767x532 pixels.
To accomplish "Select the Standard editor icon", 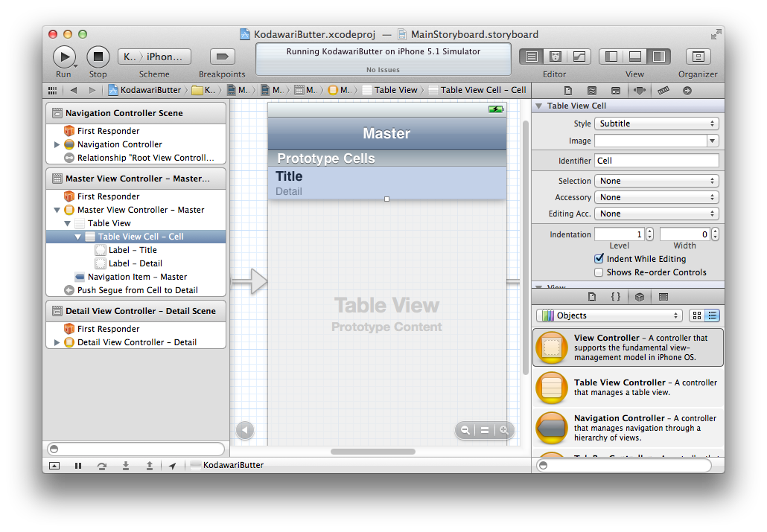I will point(531,57).
